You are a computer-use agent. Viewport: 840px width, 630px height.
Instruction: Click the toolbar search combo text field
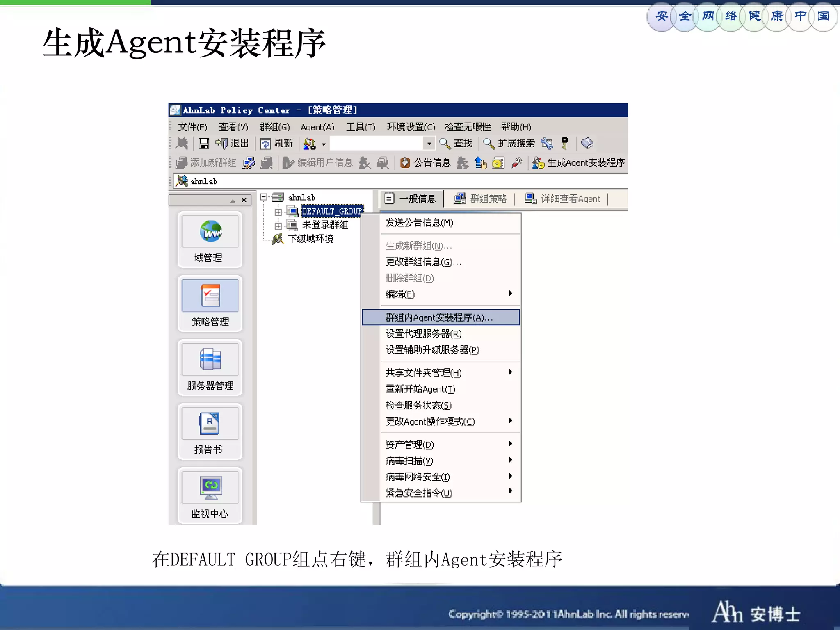[x=377, y=143]
